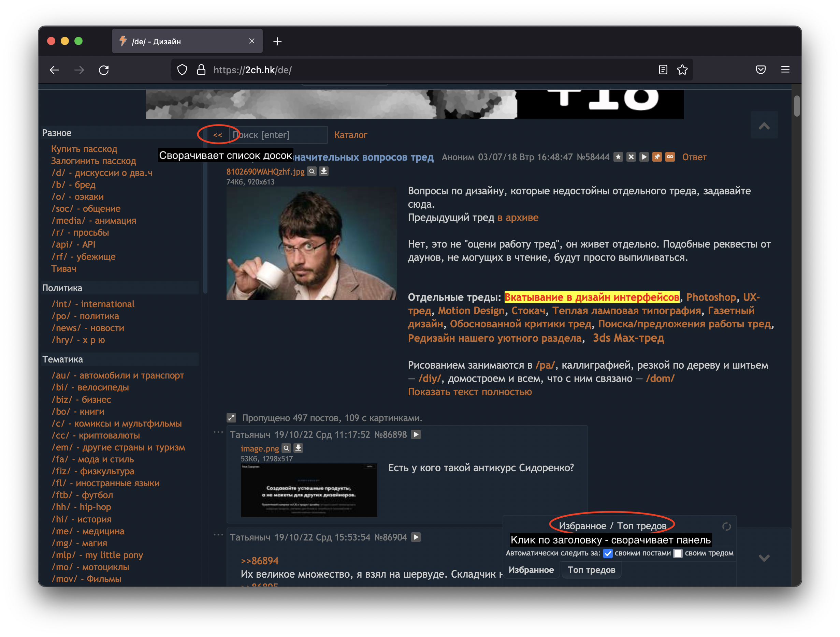Click the pin icon on thread №58444
The image size is (840, 637).
click(657, 157)
